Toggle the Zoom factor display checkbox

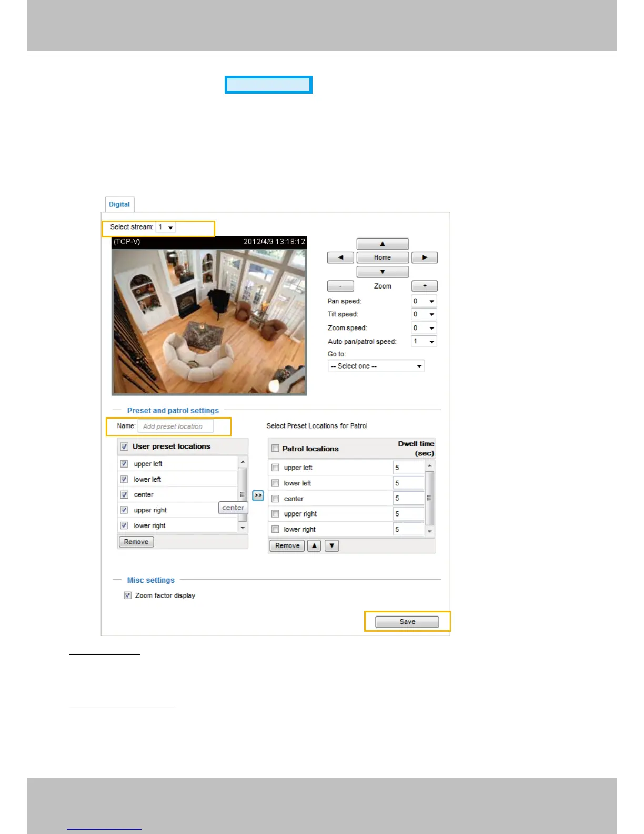(127, 595)
